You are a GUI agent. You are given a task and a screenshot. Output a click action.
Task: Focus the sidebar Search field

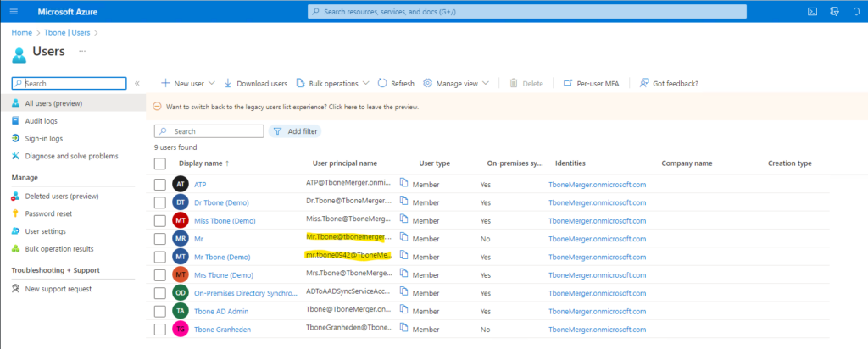70,84
